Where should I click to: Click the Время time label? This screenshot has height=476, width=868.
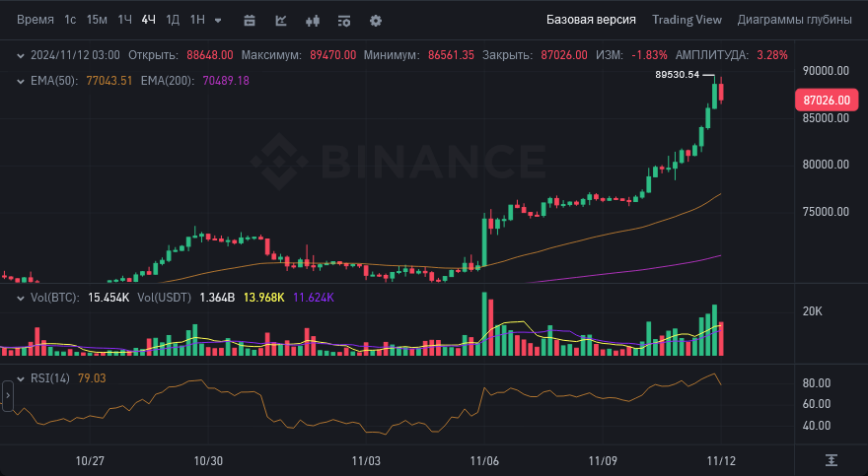[x=36, y=20]
